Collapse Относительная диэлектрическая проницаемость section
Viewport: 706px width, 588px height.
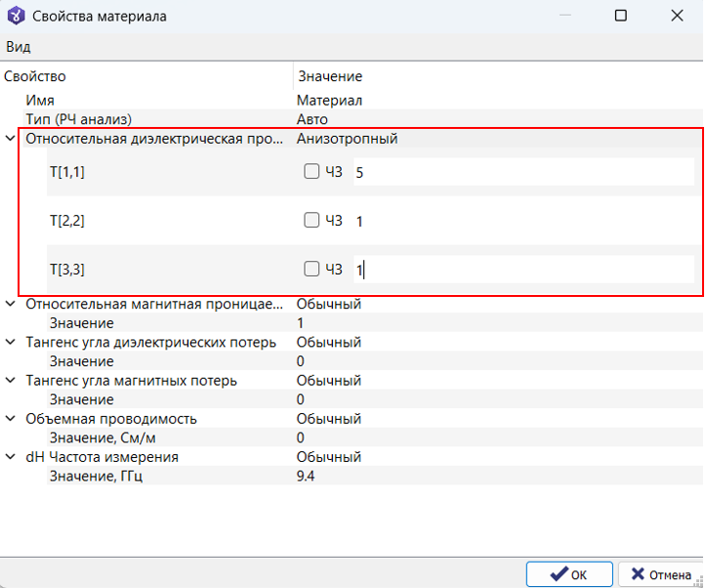point(10,139)
